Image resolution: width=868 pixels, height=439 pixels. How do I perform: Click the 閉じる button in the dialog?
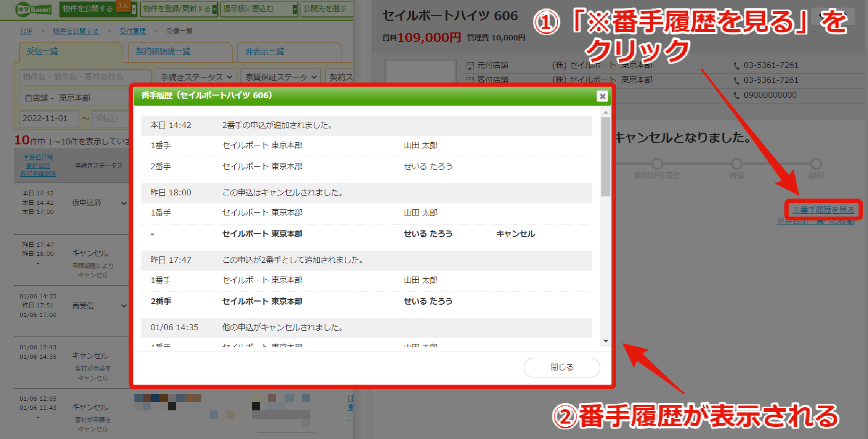point(561,367)
